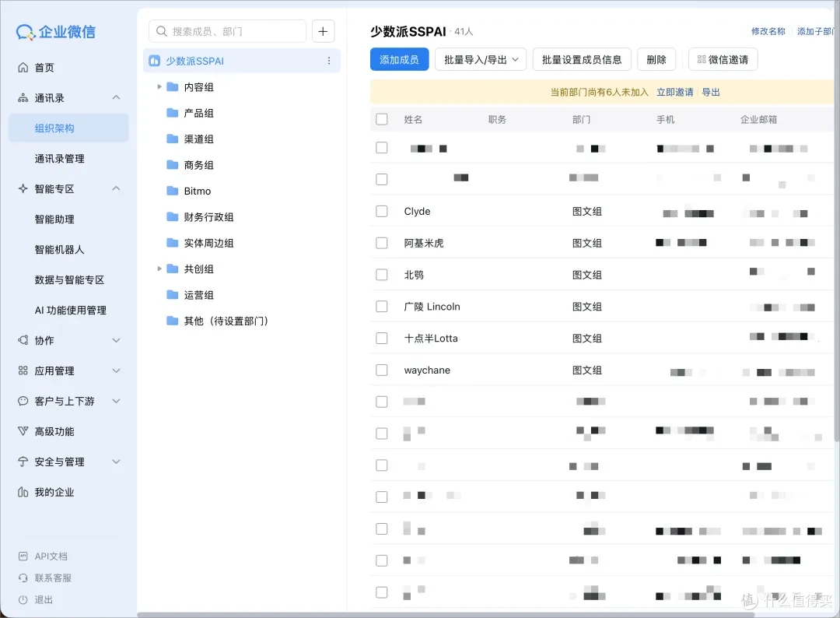Viewport: 840px width, 618px height.
Task: Expand the 共创组 tree arrow
Action: pyautogui.click(x=159, y=269)
